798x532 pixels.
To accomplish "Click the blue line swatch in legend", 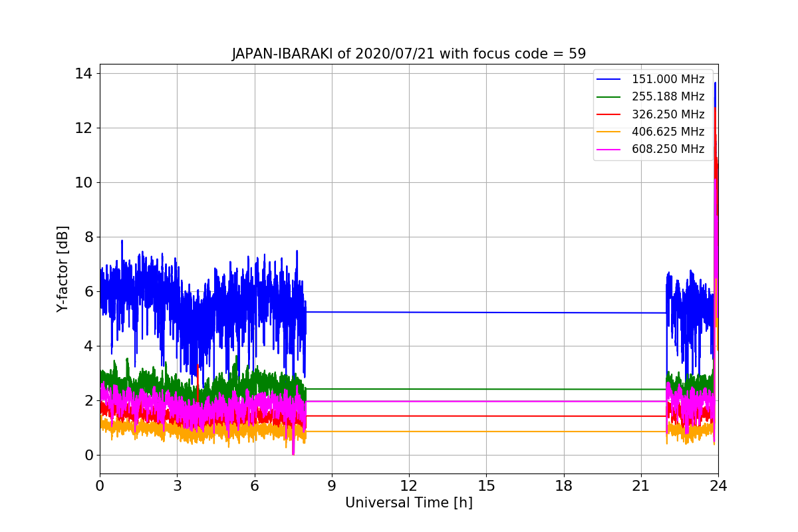I will coord(608,79).
